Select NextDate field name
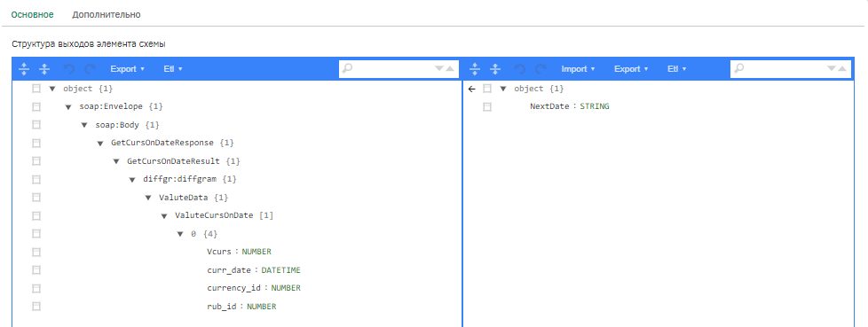Screen dimensions: 868x327 (x=549, y=106)
